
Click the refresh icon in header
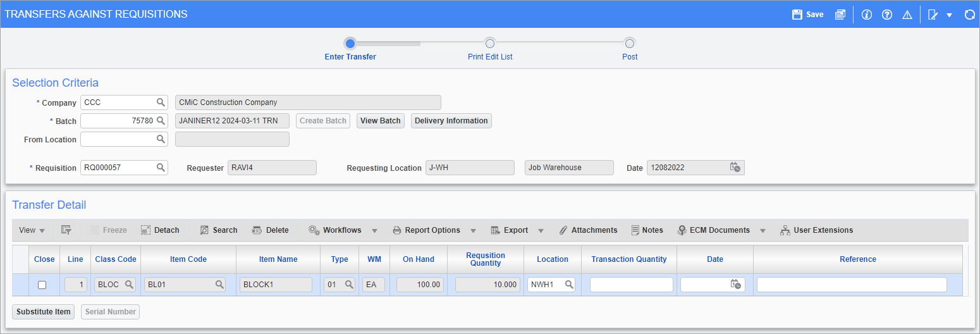coord(969,14)
